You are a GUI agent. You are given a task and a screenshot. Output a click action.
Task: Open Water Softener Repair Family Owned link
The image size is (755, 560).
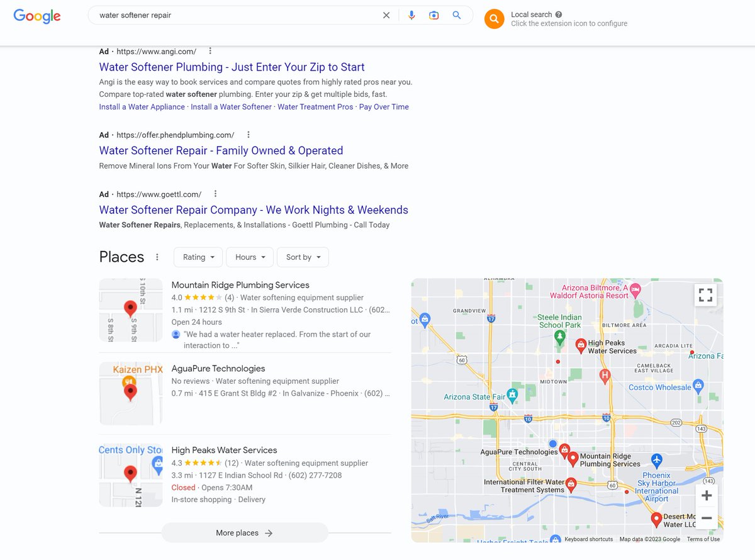click(x=221, y=150)
